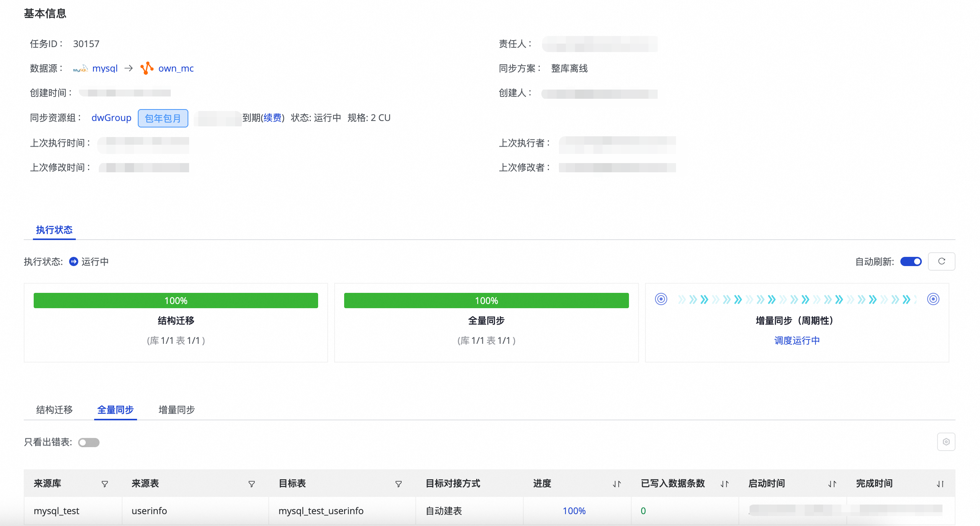Click the written rows value 0

tap(643, 511)
